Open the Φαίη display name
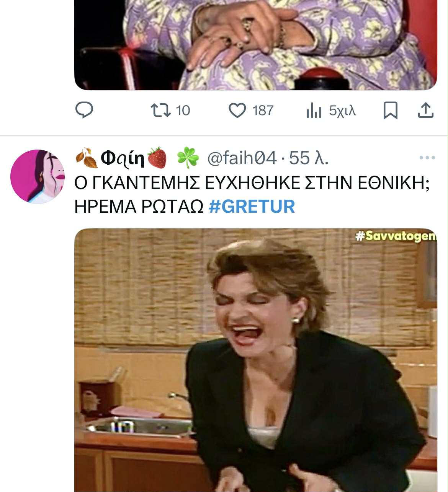Screen dimensions: 448x492 tap(123, 158)
